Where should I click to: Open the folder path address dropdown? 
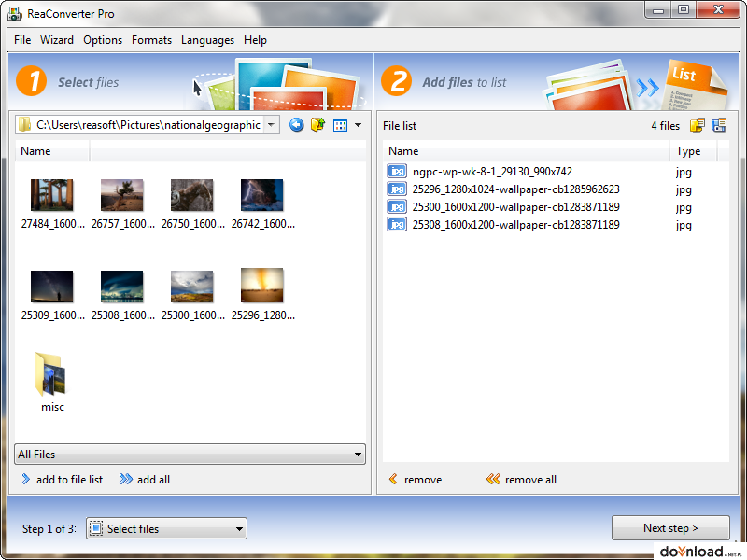click(271, 122)
